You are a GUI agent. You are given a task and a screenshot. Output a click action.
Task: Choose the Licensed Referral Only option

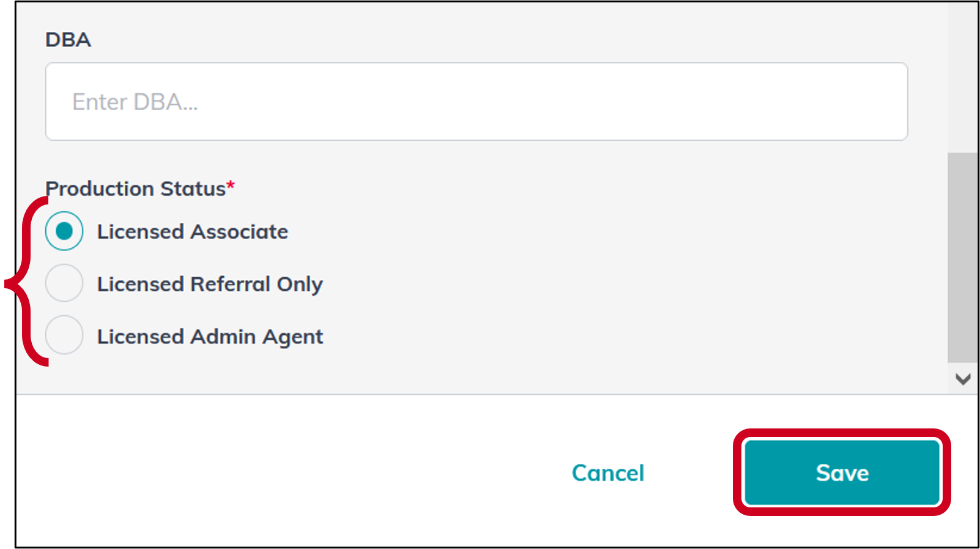[64, 283]
